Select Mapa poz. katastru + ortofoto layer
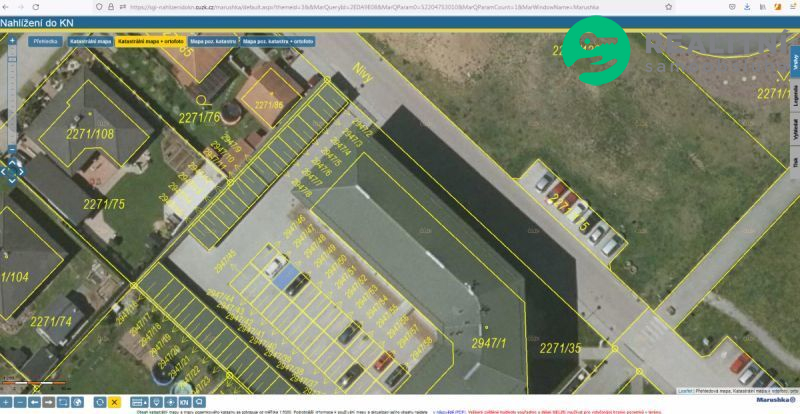800x414 pixels. click(278, 42)
